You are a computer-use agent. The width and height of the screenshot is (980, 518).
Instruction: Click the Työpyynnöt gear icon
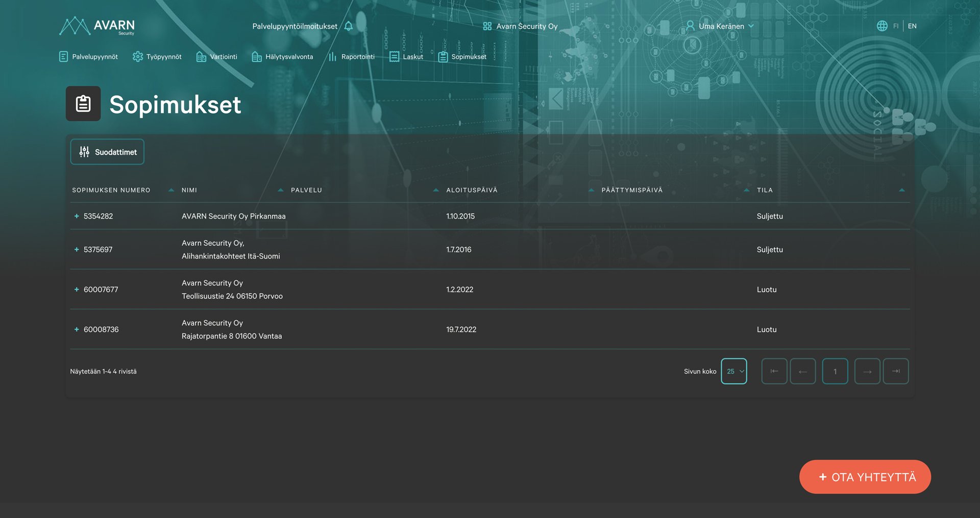point(138,57)
